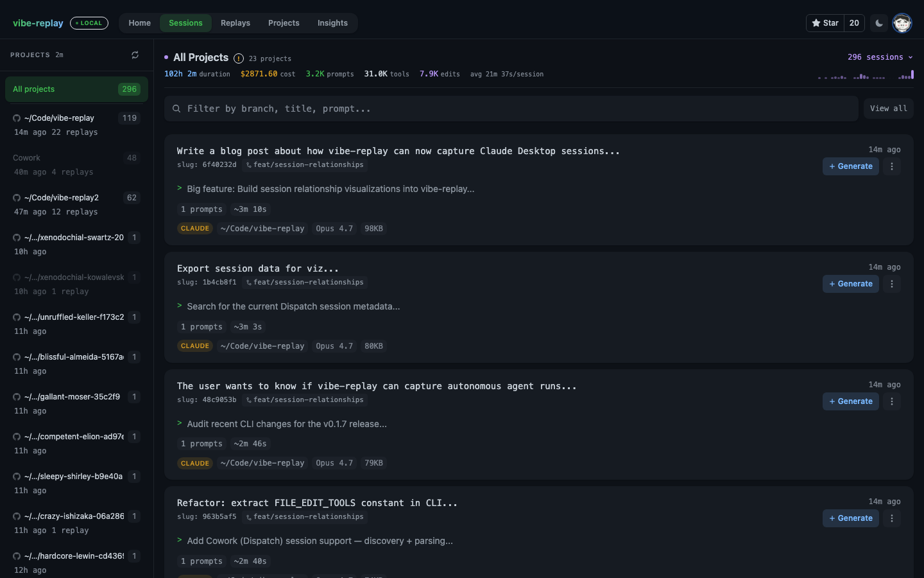Click the View all button
924x578 pixels.
click(888, 109)
